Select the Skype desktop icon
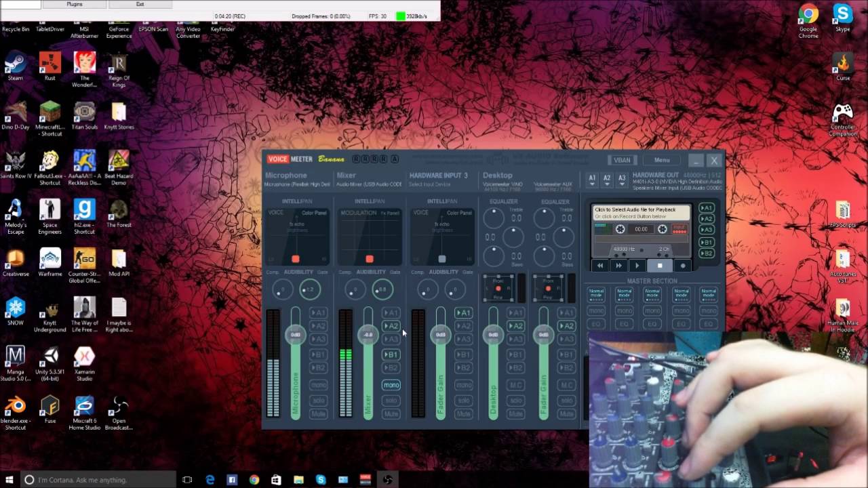The width and height of the screenshot is (868, 488). click(x=843, y=18)
